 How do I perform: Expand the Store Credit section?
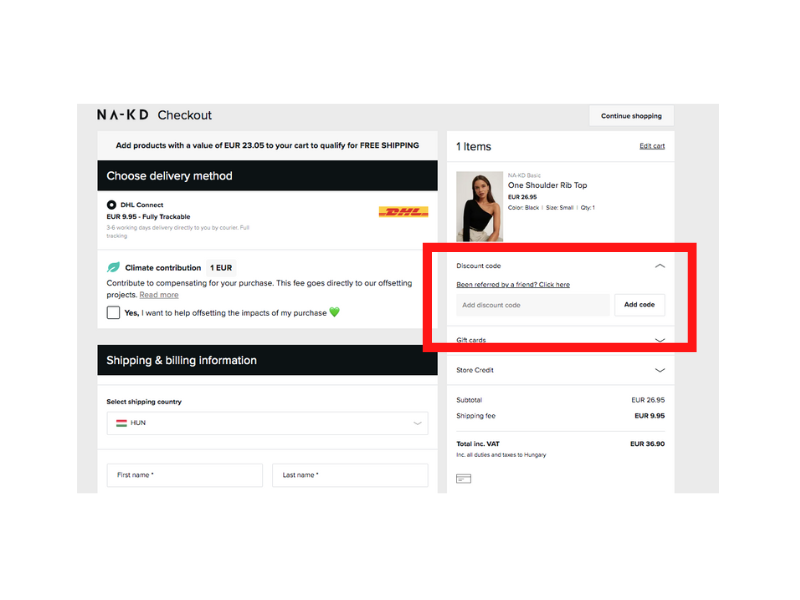point(660,370)
